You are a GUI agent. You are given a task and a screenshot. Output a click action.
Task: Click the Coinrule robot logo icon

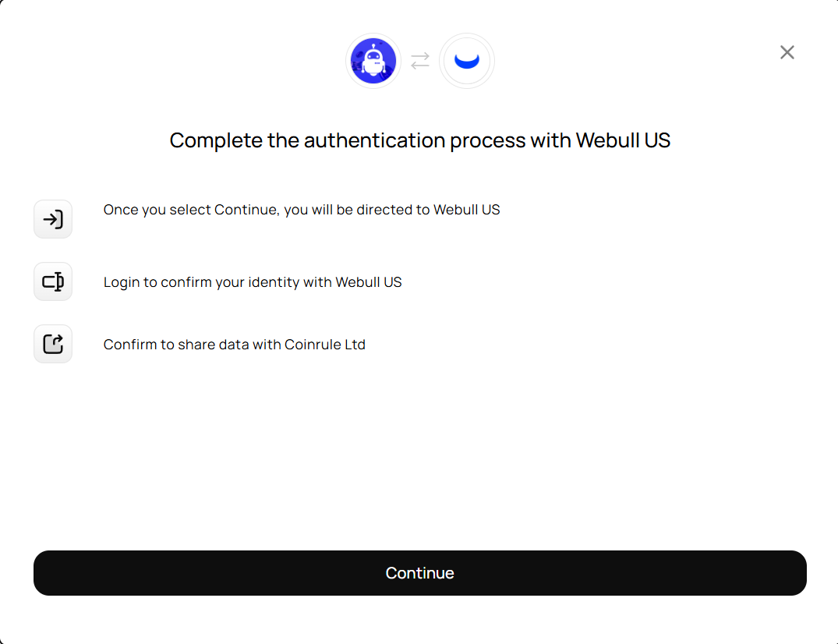pos(373,60)
